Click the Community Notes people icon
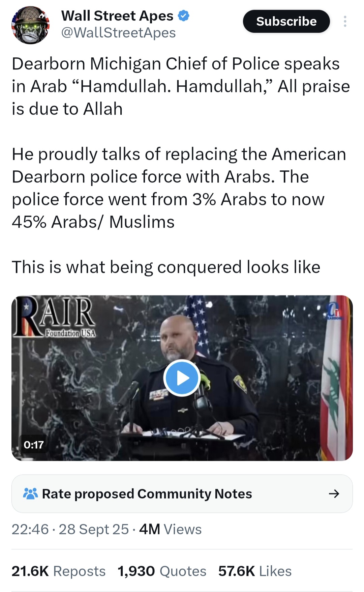The height and width of the screenshot is (592, 364). click(30, 494)
